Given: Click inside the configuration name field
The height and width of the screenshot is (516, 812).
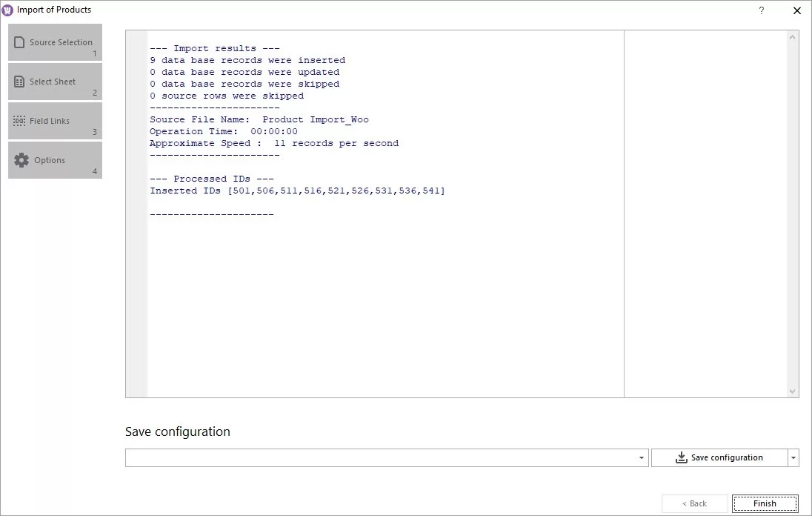Looking at the screenshot, I should coord(370,457).
